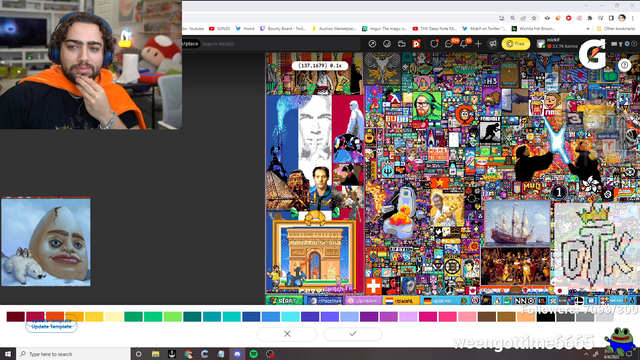Click the Cortana circle on the taskbar

point(138,354)
